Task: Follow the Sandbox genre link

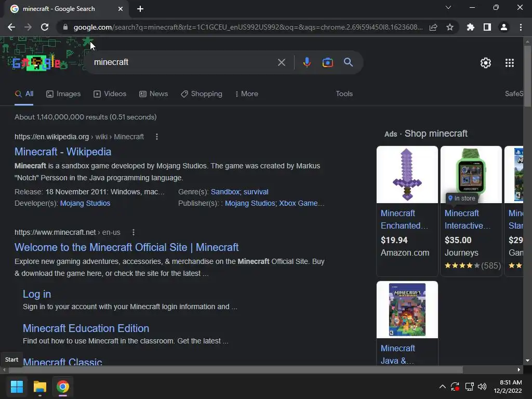Action: (x=225, y=192)
